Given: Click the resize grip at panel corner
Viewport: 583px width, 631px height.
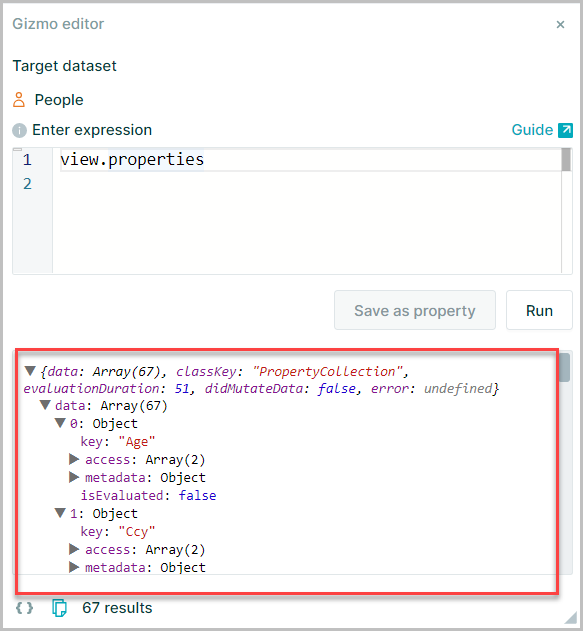Looking at the screenshot, I should 571,617.
